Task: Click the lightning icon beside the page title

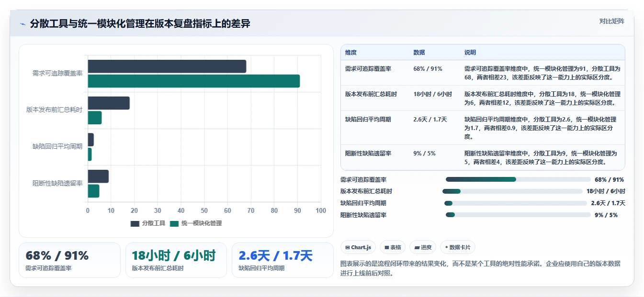Action: pyautogui.click(x=23, y=24)
